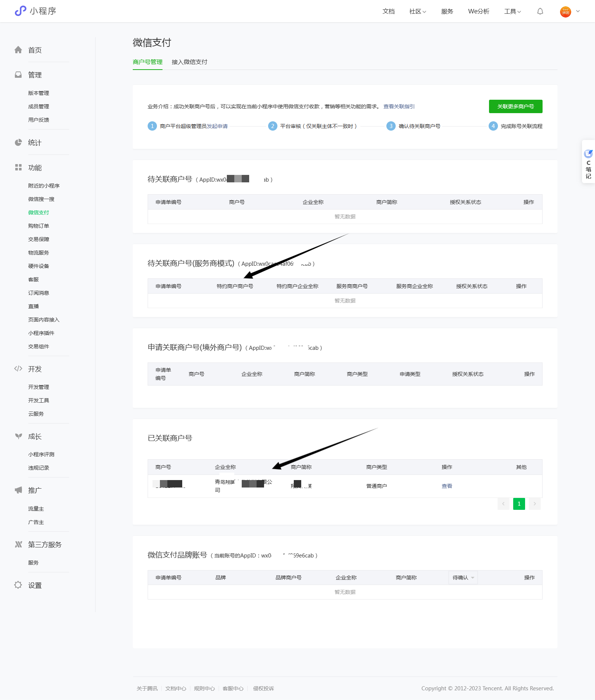The height and width of the screenshot is (700, 595).
Task: Open 用户反馈 in the sidebar
Action: click(x=39, y=120)
